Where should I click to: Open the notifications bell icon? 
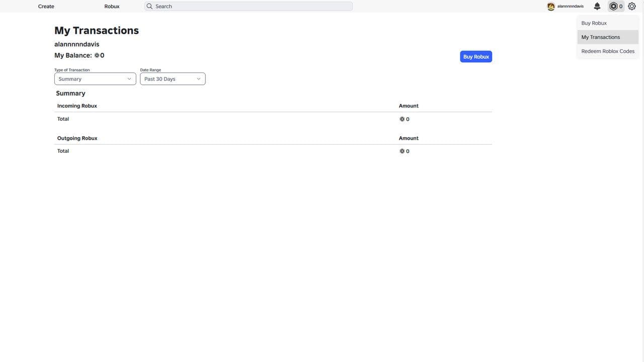597,6
